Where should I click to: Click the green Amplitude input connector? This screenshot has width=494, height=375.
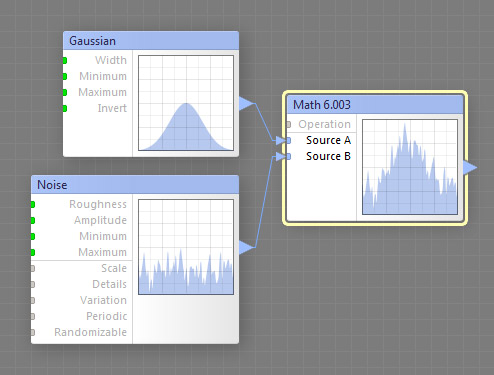tap(33, 220)
